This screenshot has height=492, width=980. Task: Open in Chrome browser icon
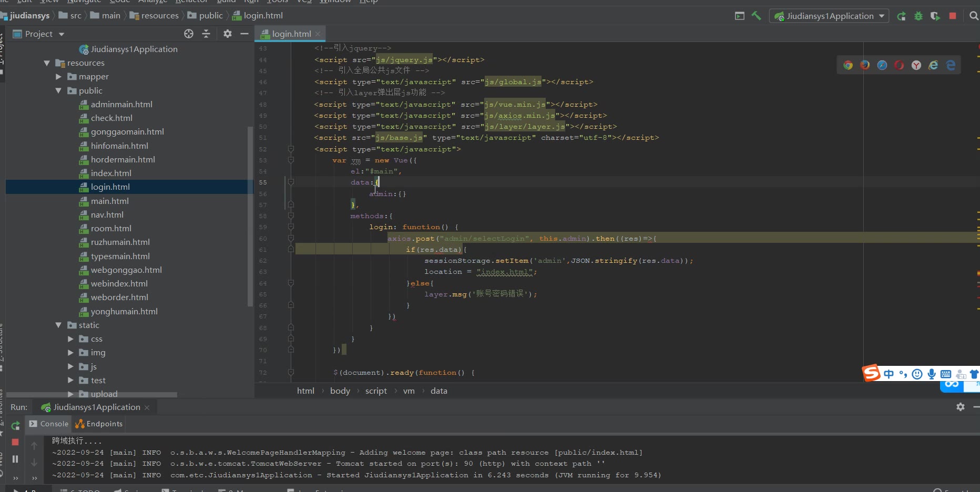coord(848,65)
